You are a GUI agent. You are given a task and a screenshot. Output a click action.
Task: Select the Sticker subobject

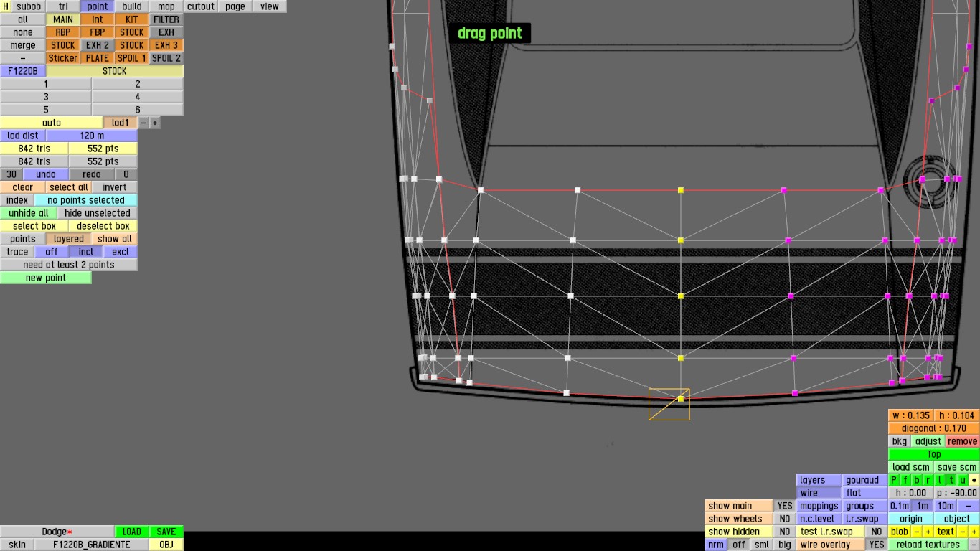(x=63, y=58)
